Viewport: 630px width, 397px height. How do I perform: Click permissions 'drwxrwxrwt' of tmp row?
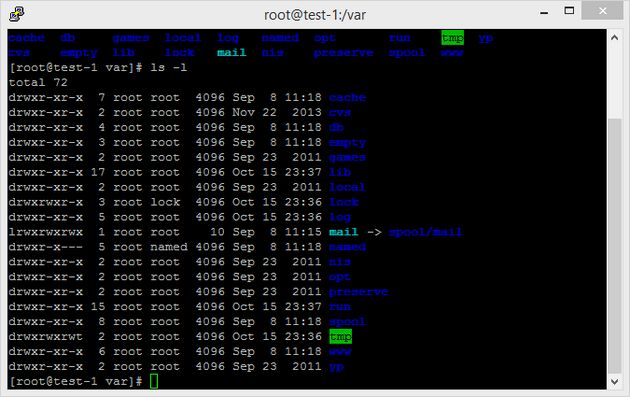45,337
